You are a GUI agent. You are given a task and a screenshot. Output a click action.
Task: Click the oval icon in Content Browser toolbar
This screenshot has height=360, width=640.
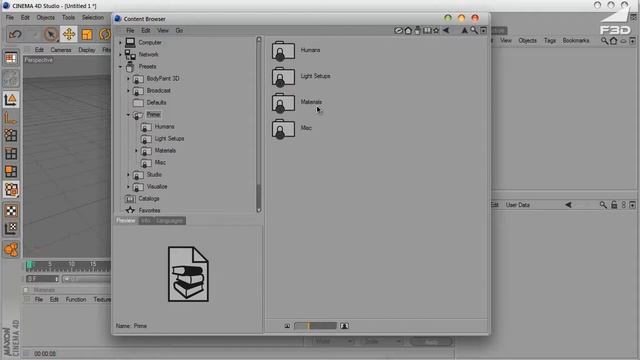pyautogui.click(x=398, y=30)
